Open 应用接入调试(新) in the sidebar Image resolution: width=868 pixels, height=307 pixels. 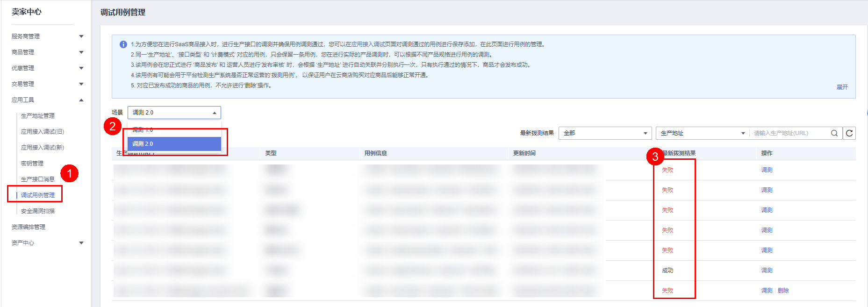point(43,148)
